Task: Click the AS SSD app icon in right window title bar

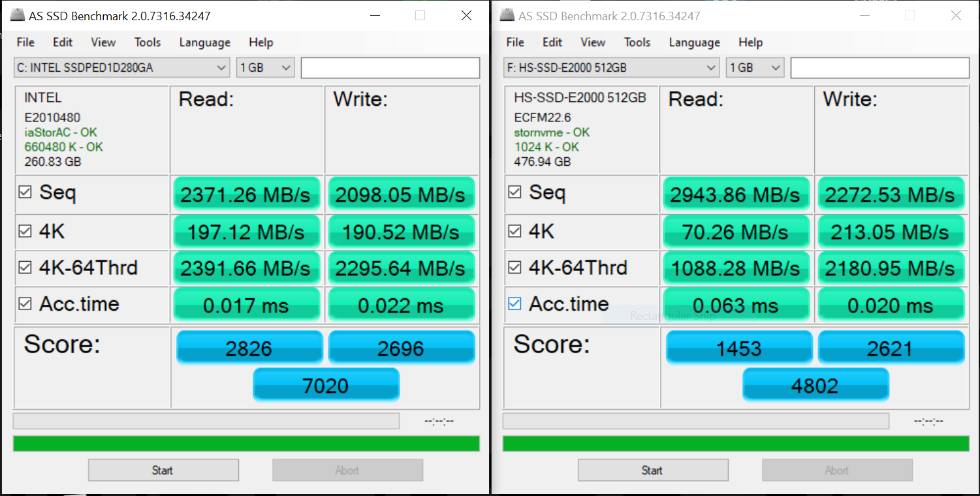Action: tap(507, 16)
